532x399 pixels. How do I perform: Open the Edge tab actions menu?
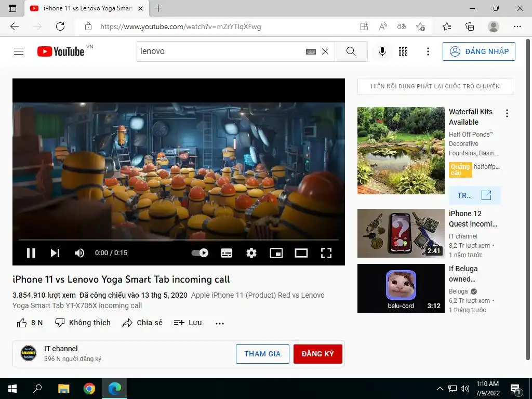pyautogui.click(x=12, y=8)
